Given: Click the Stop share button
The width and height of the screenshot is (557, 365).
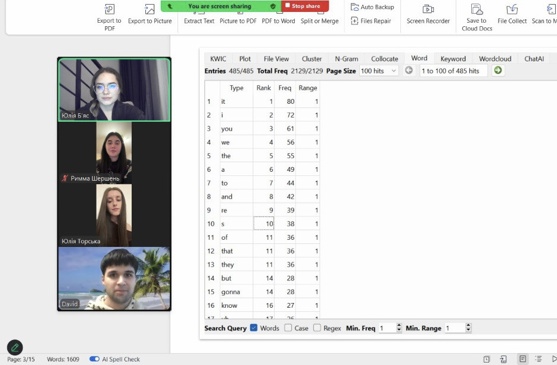Looking at the screenshot, I should 305,6.
